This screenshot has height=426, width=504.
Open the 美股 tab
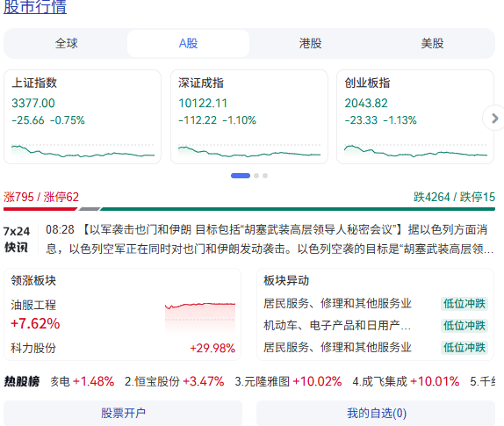(432, 43)
